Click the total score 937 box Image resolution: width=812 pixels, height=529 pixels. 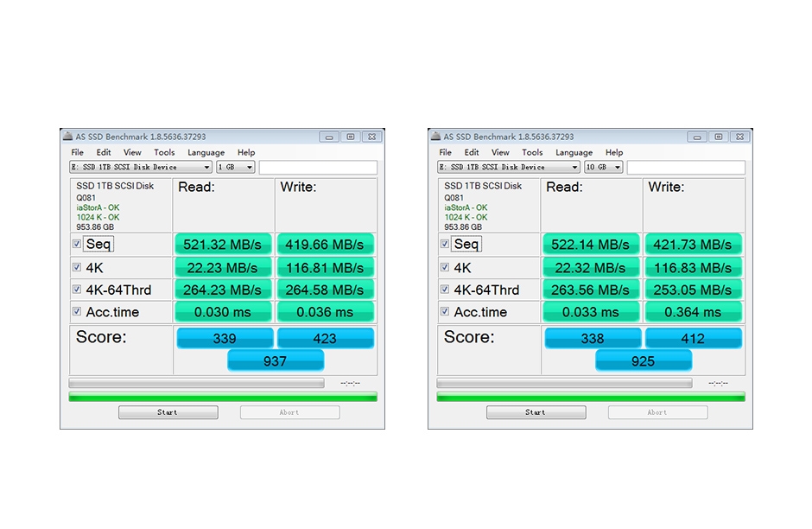coord(275,361)
